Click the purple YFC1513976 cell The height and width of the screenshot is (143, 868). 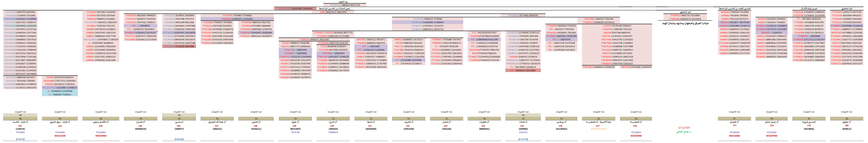(60, 88)
